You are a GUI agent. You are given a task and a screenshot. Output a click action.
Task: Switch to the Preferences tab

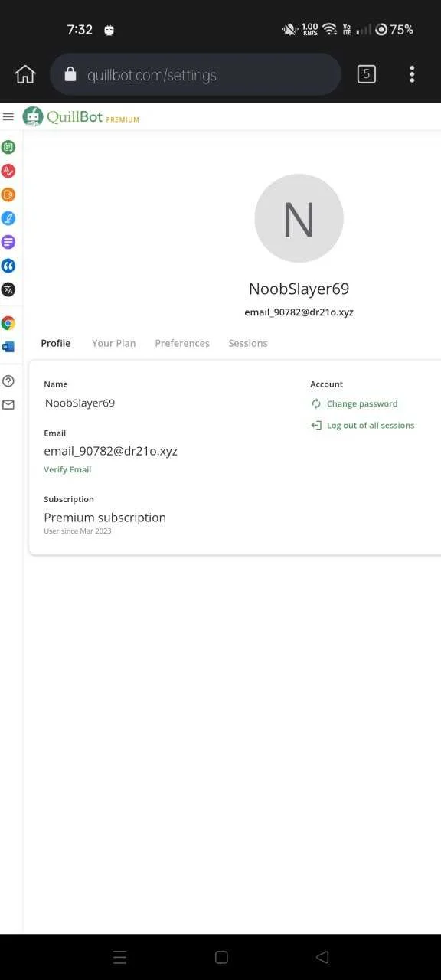tap(182, 343)
